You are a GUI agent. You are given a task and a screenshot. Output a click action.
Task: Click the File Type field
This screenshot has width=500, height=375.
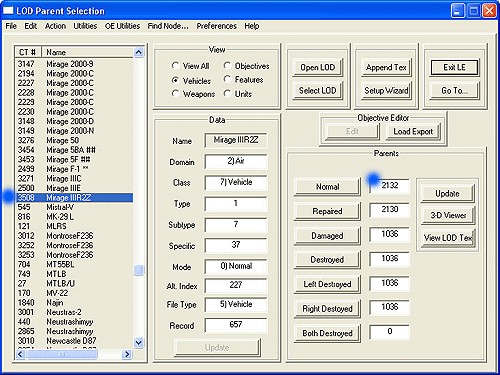[236, 304]
